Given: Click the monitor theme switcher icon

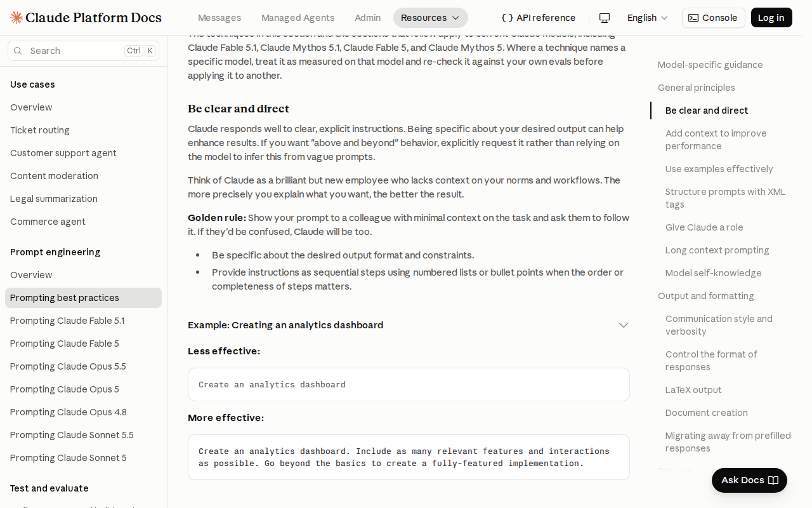Looking at the screenshot, I should 605,18.
